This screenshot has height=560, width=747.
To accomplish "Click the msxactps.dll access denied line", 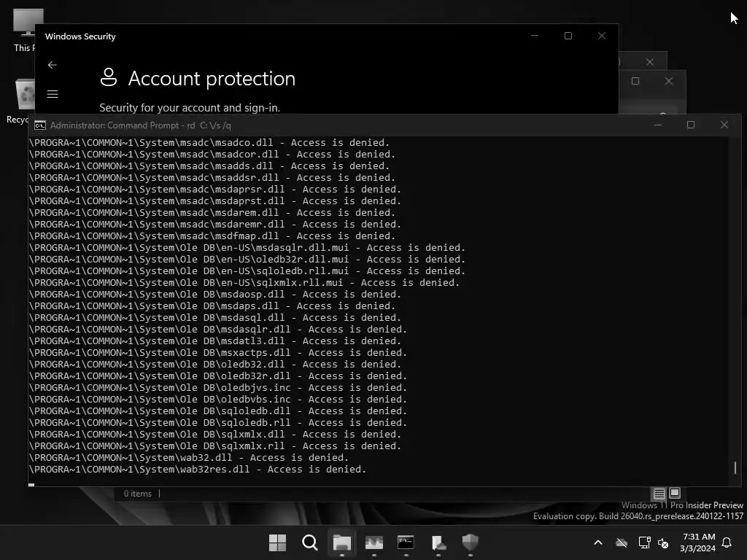I will [x=218, y=352].
